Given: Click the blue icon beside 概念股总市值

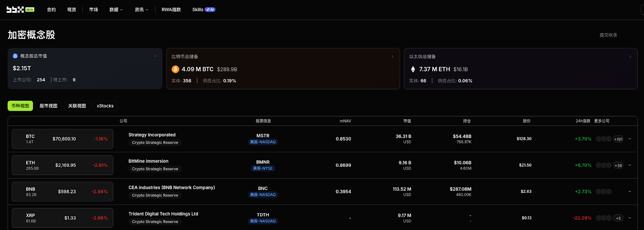Looking at the screenshot, I should pyautogui.click(x=15, y=56).
